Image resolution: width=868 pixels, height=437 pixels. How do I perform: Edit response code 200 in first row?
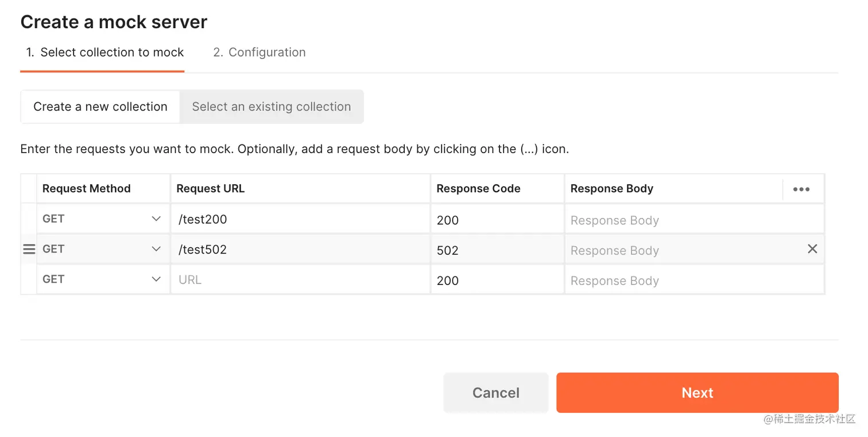[x=497, y=220]
